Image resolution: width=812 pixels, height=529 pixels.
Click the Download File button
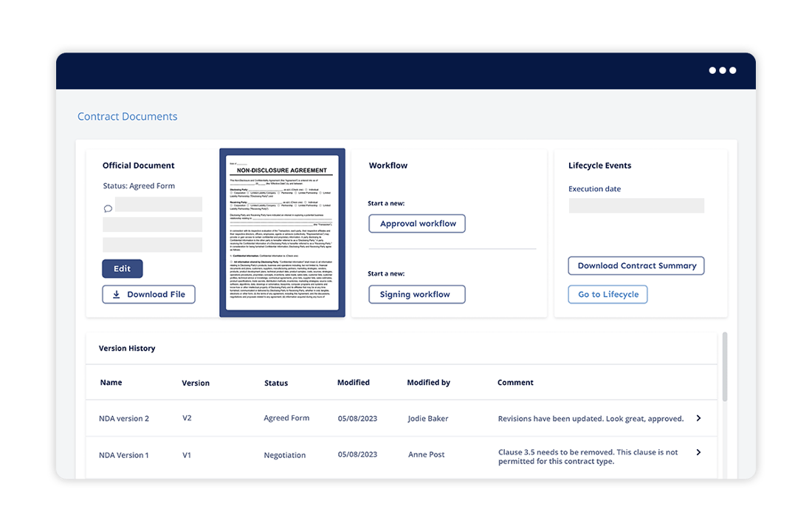click(x=148, y=294)
